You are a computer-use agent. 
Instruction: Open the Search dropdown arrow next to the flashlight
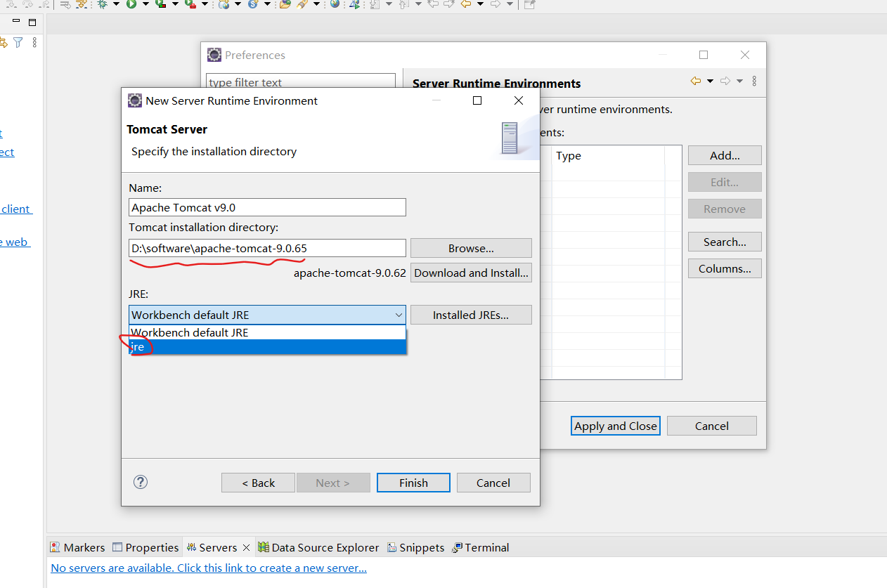click(316, 4)
